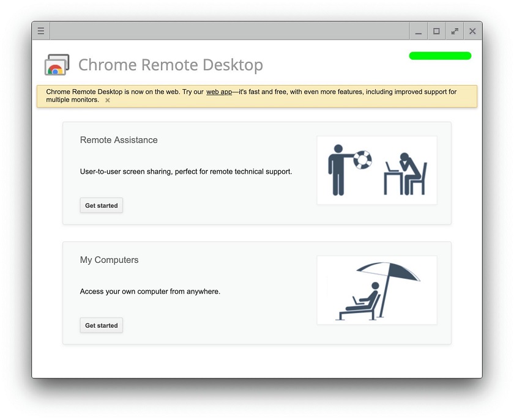Minimize the Chrome Remote Desktop window
The width and height of the screenshot is (514, 420).
click(x=419, y=31)
